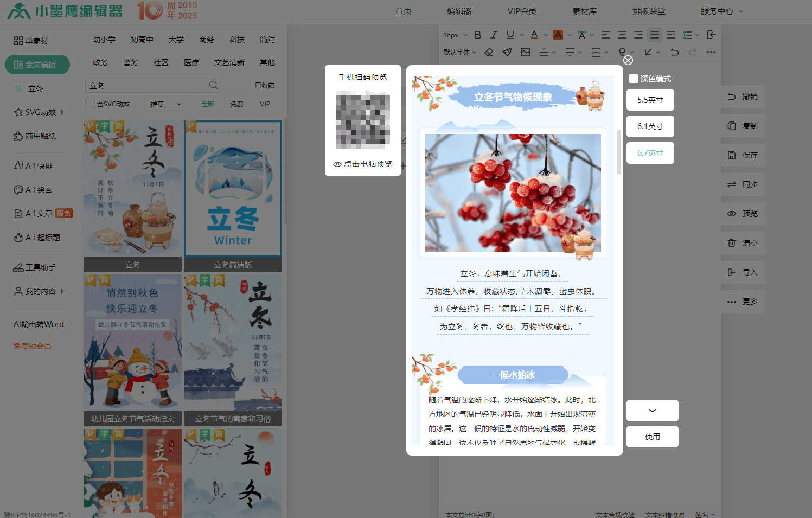Select the 6.7英寸 screen size option

[650, 153]
